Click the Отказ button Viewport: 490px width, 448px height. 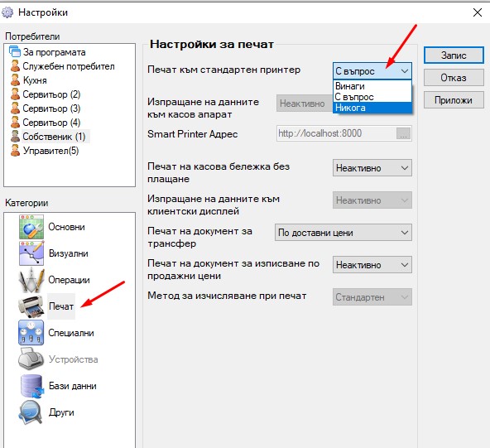454,78
